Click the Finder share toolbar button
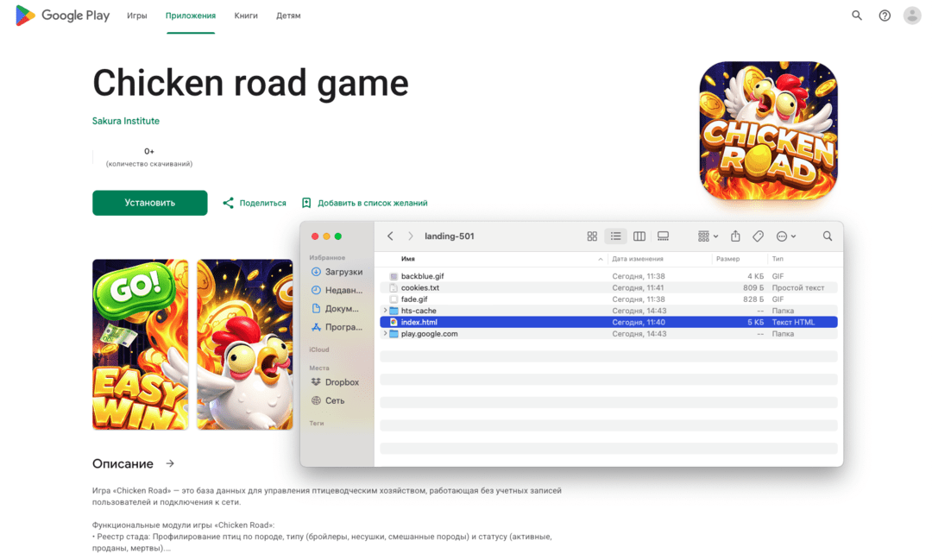The height and width of the screenshot is (560, 932). [735, 236]
